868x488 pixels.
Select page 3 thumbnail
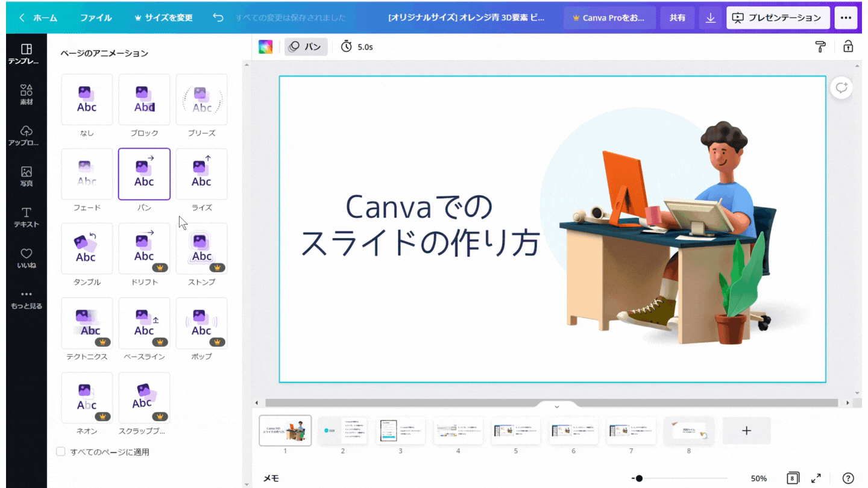click(x=401, y=431)
